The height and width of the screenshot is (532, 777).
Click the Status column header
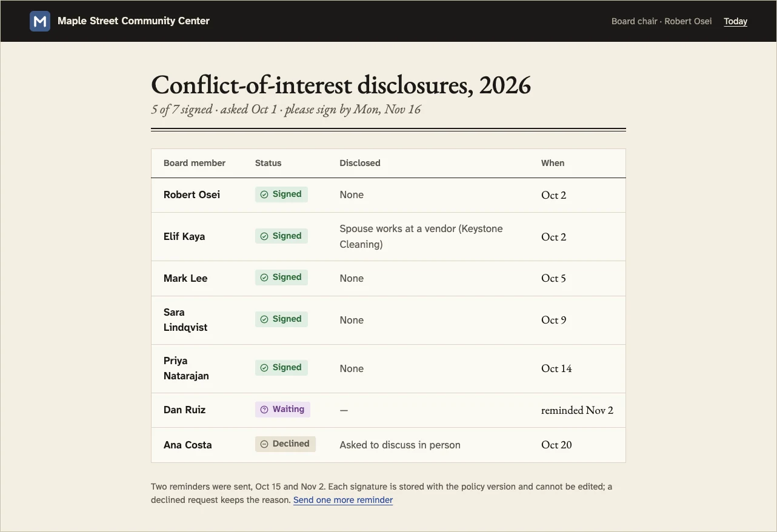tap(268, 163)
